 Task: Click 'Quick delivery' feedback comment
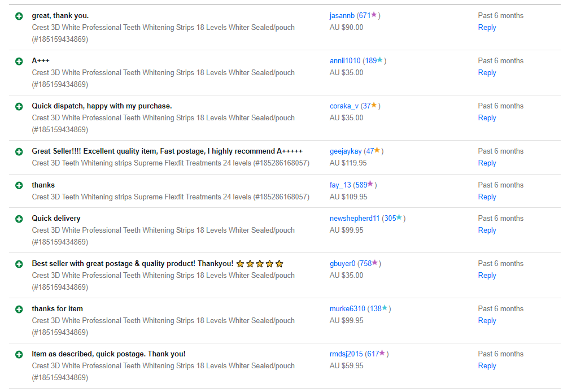(56, 219)
